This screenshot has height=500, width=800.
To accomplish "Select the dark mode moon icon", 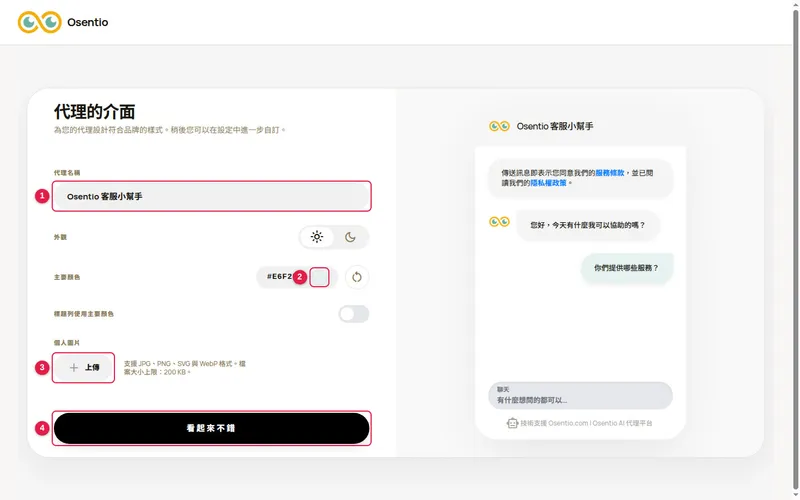I will pyautogui.click(x=350, y=237).
